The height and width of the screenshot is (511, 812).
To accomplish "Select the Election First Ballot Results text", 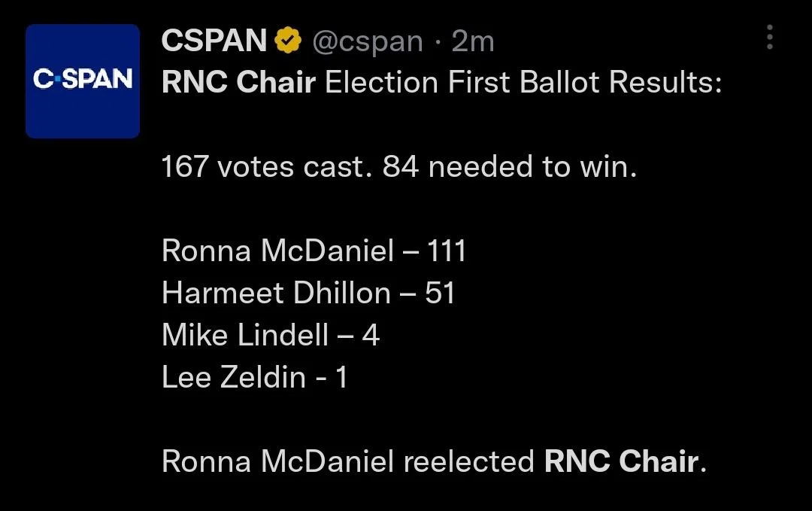I will click(x=523, y=82).
